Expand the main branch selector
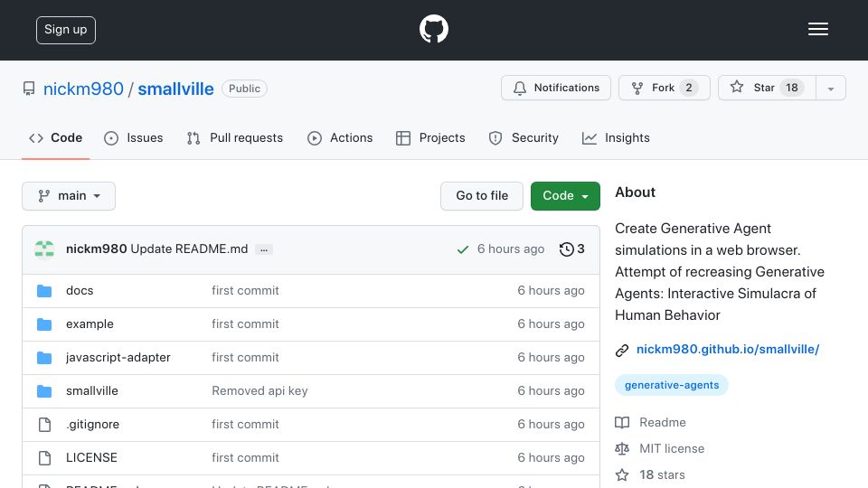This screenshot has width=868, height=488. 69,196
